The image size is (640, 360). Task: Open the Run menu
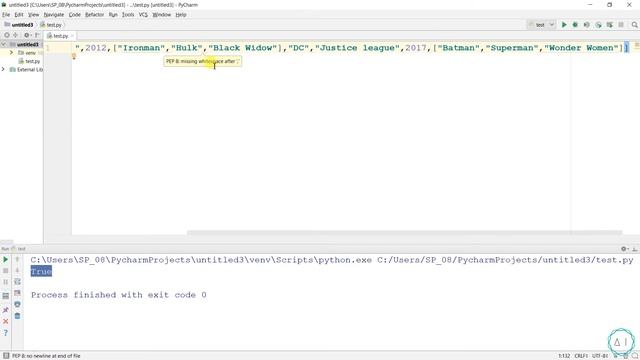(x=113, y=15)
